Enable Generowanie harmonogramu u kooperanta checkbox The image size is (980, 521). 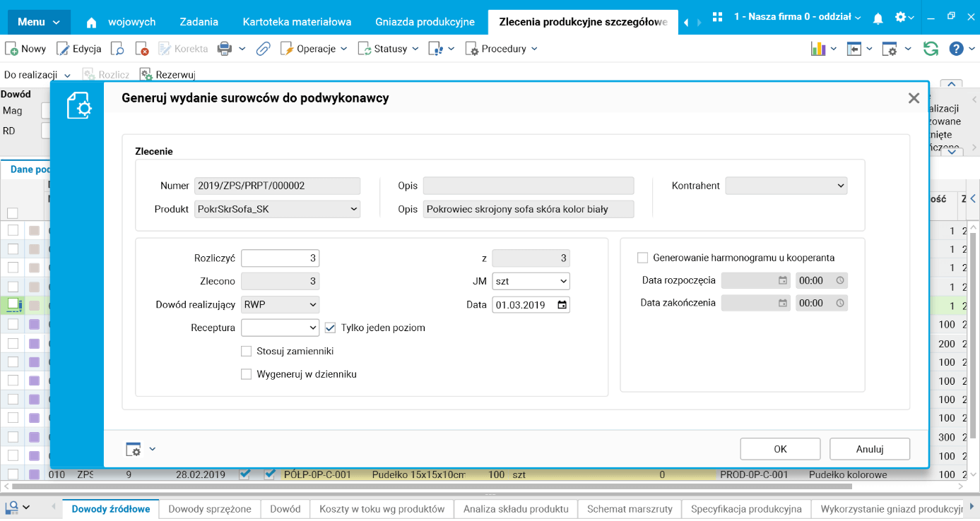[642, 258]
